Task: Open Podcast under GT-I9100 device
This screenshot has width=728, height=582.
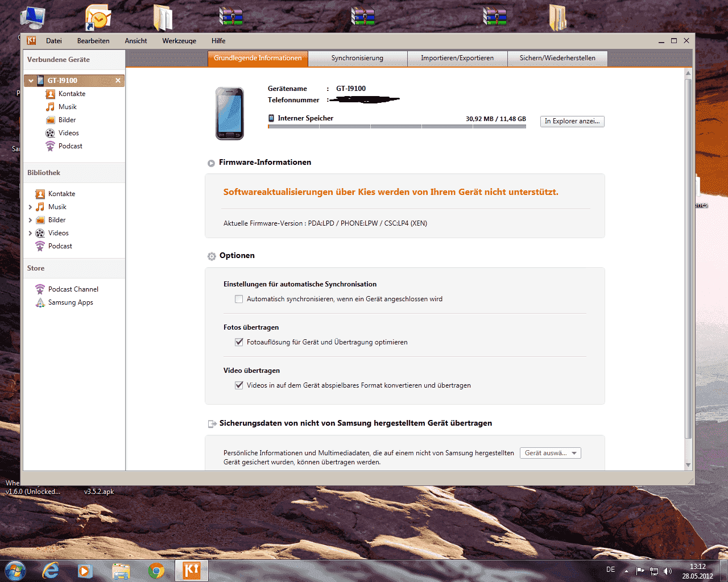Action: pos(64,146)
